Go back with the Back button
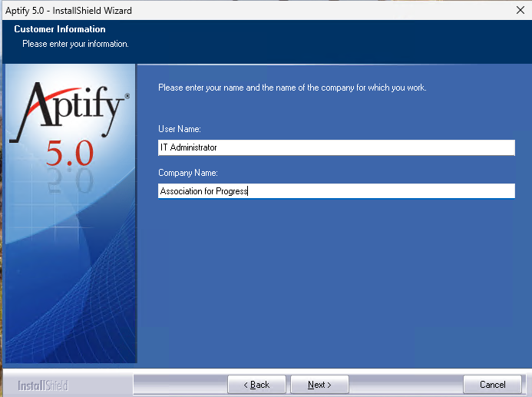Screen dimensions: 532x397 pos(256,385)
